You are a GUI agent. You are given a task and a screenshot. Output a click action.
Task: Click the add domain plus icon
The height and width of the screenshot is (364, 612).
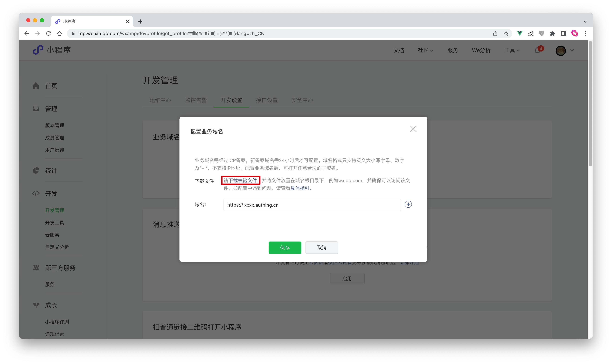[408, 204]
